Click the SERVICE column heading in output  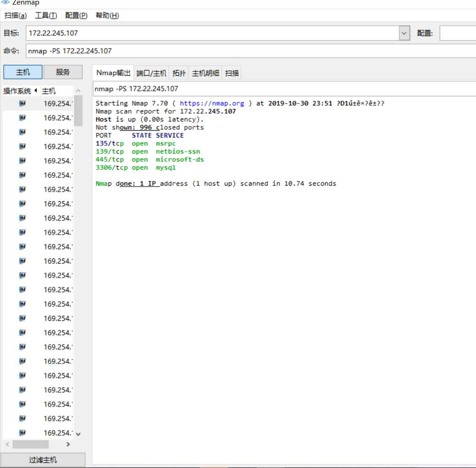pyautogui.click(x=170, y=135)
